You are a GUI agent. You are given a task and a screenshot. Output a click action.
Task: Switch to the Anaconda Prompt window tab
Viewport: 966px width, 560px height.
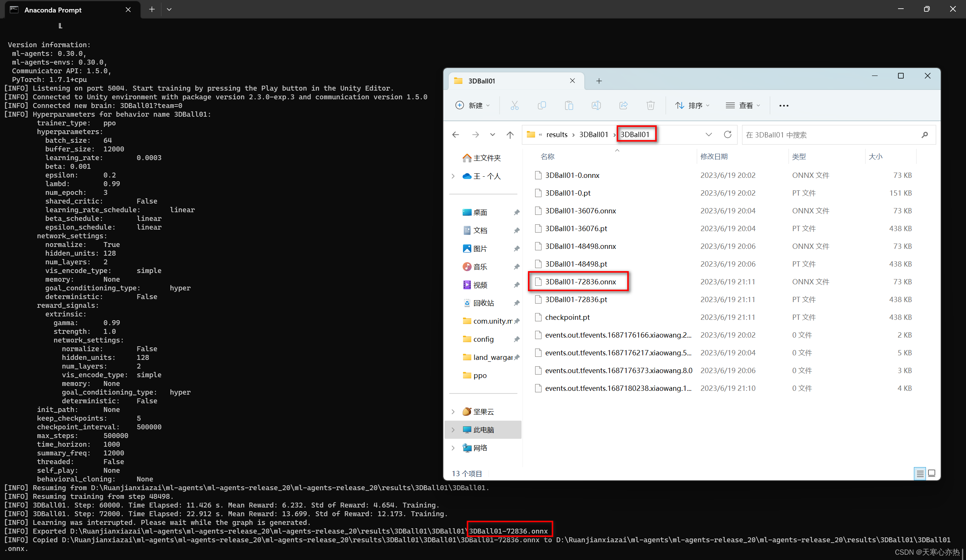[x=52, y=9]
